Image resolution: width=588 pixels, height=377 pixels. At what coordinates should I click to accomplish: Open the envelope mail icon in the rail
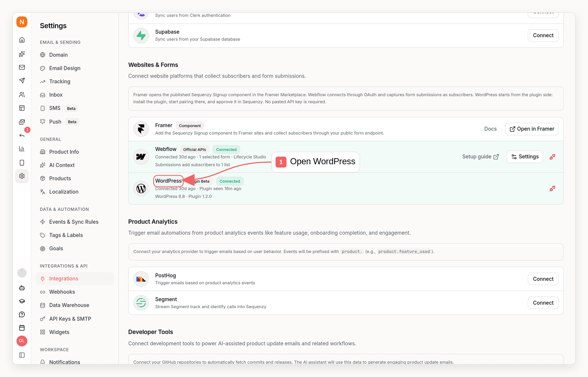(x=22, y=67)
